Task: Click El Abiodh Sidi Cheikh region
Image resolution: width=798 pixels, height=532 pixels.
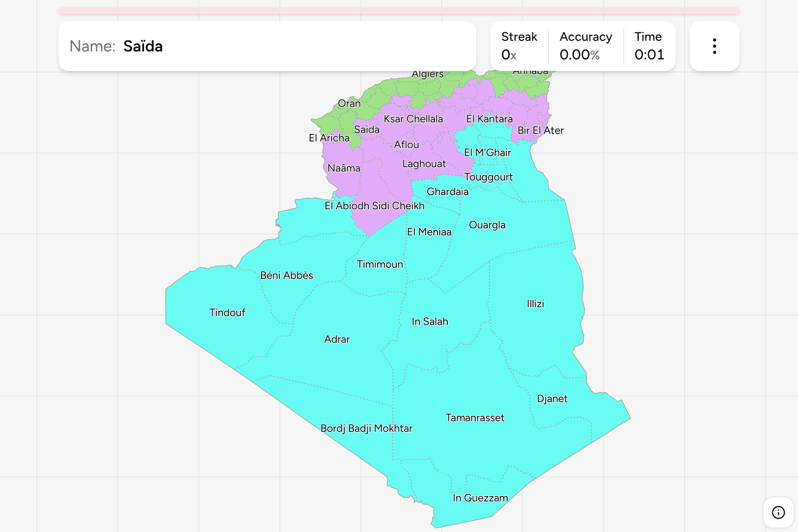Action: click(375, 206)
